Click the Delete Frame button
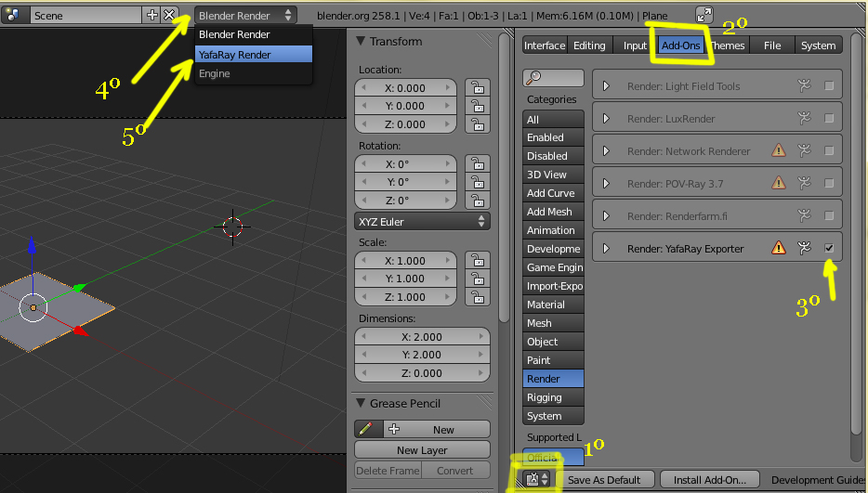The width and height of the screenshot is (868, 493). [388, 471]
